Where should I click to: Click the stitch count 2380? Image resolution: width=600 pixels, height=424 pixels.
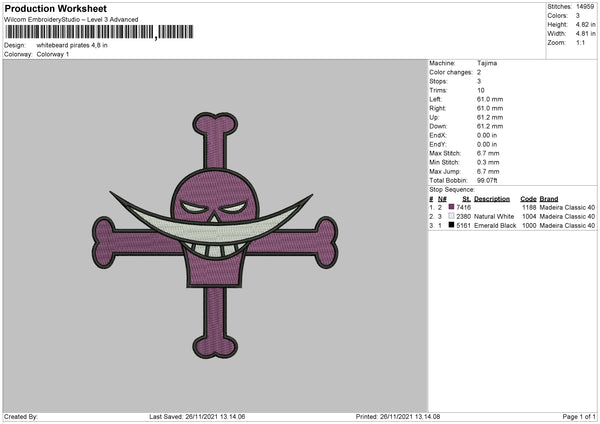coord(463,217)
